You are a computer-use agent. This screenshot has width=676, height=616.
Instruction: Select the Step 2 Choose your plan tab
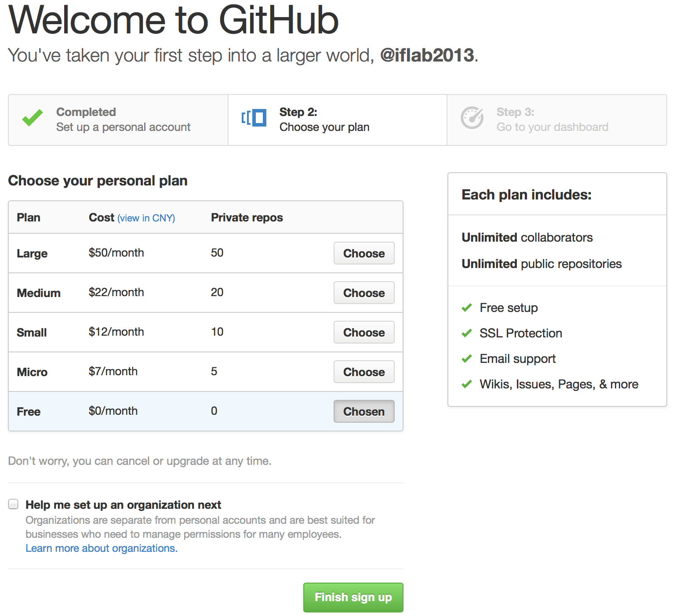pos(338,120)
